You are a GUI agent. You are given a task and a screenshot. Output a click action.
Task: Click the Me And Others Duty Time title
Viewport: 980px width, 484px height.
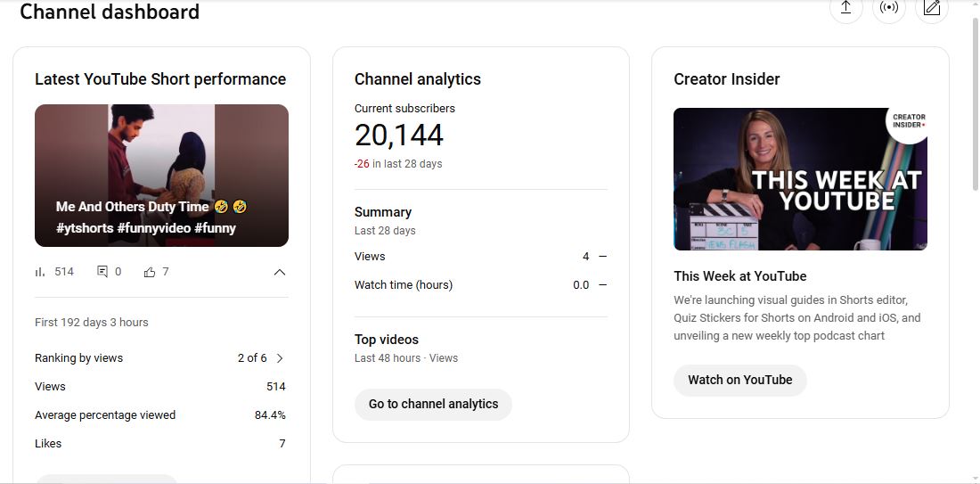click(x=132, y=207)
